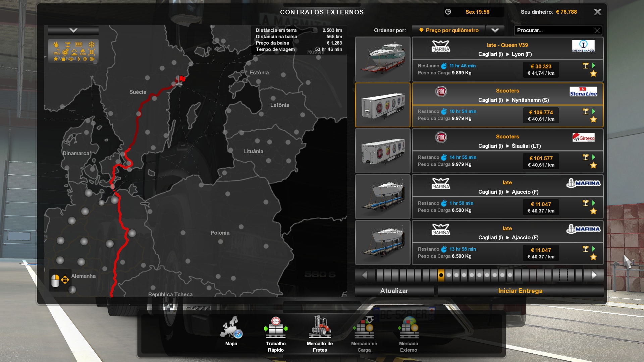Click the grid squares filter icon
644x362 pixels.
(x=92, y=52)
